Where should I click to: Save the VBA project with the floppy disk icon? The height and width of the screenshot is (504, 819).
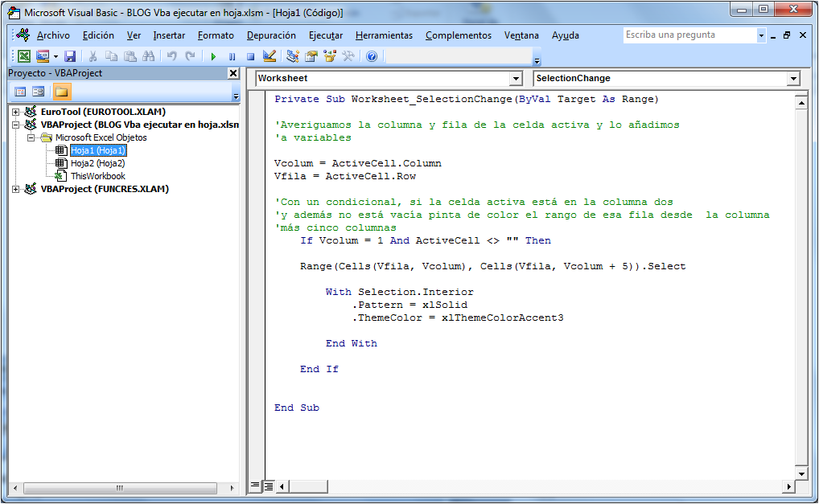click(x=70, y=56)
